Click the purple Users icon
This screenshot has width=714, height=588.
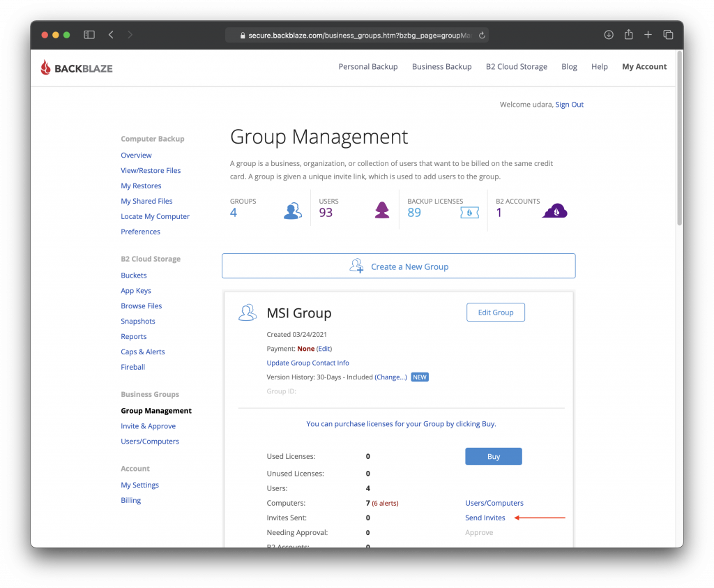point(382,210)
